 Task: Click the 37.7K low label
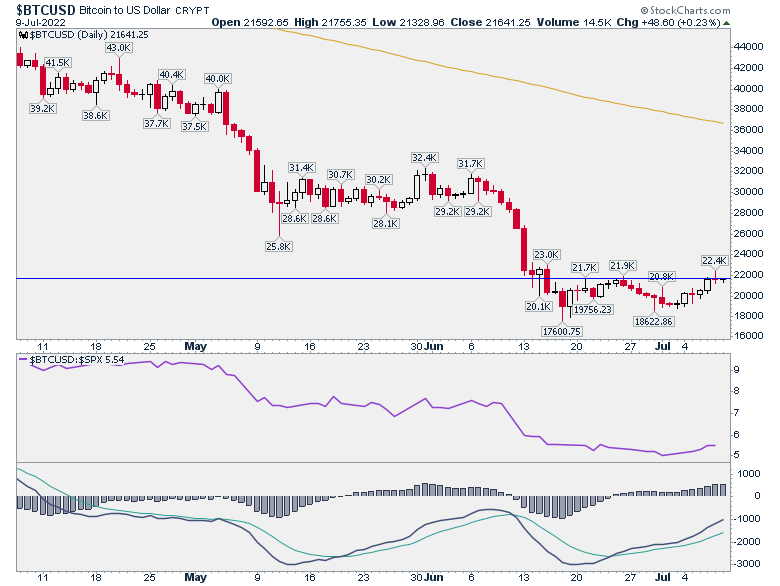point(157,123)
